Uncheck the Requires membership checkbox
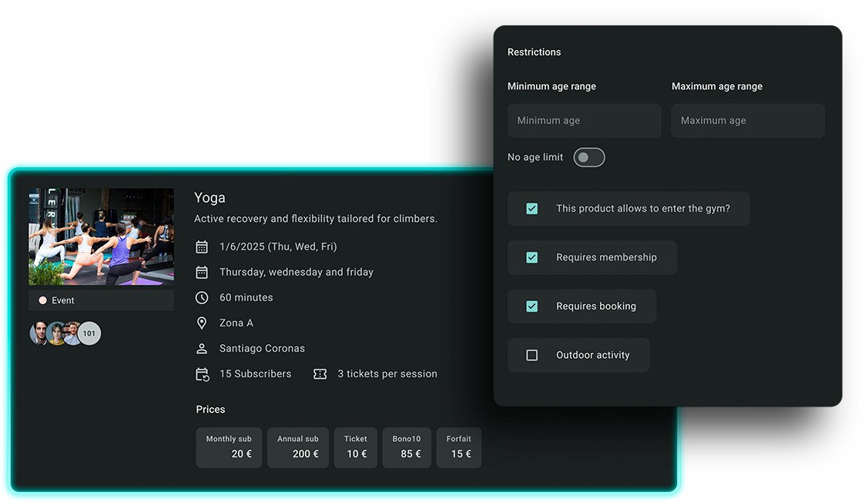The width and height of the screenshot is (868, 502). [x=531, y=257]
